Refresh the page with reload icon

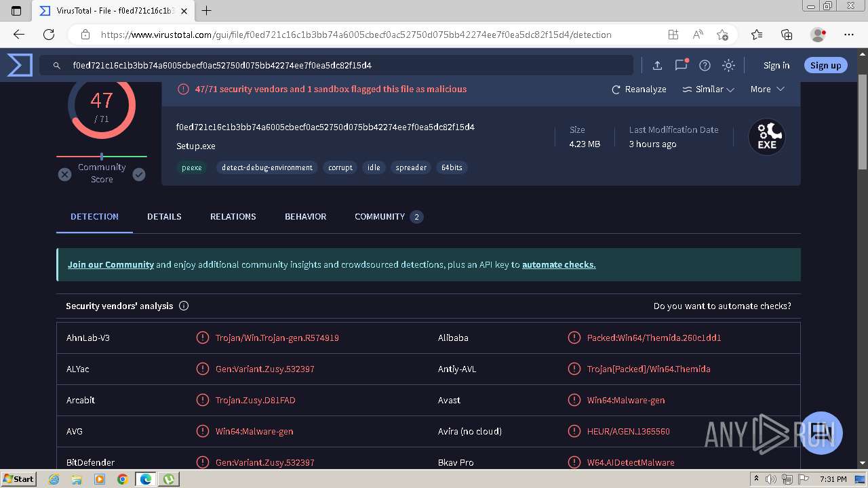tap(49, 35)
